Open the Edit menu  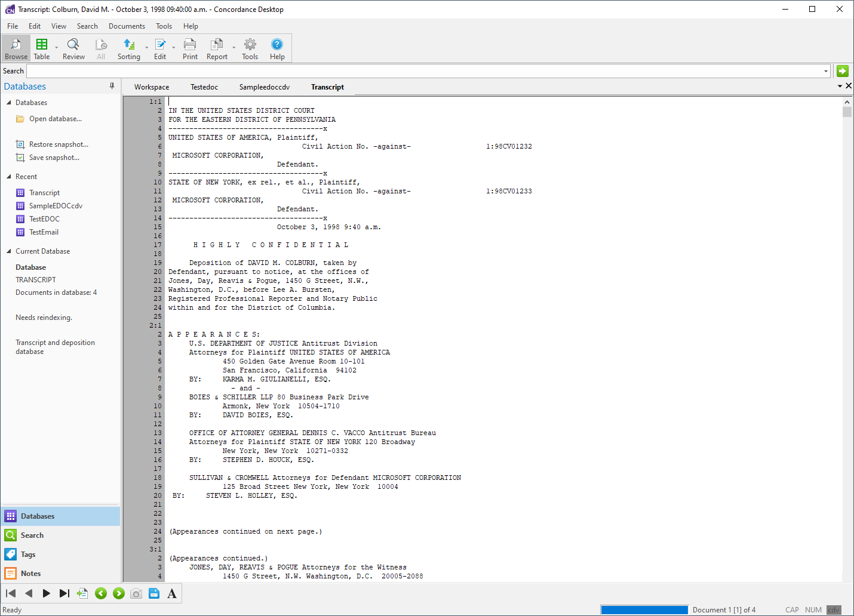coord(35,26)
